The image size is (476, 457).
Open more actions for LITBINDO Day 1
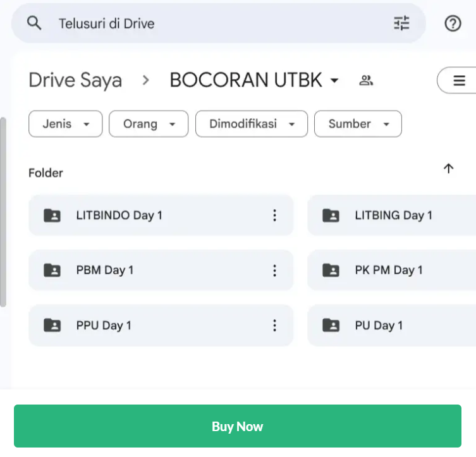(x=274, y=215)
